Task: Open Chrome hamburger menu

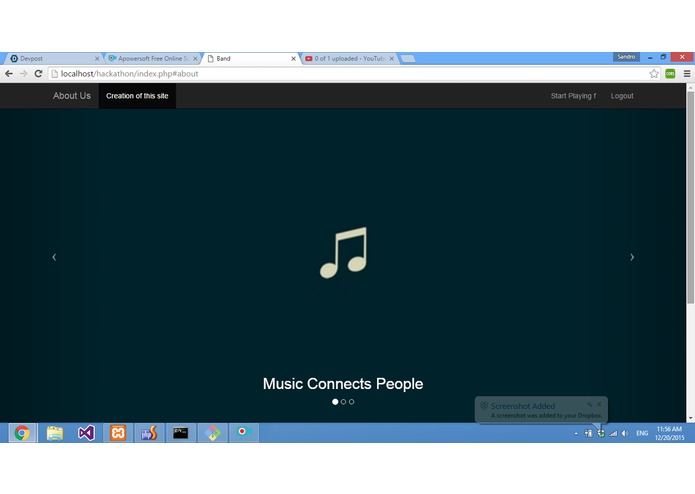Action: click(x=687, y=74)
